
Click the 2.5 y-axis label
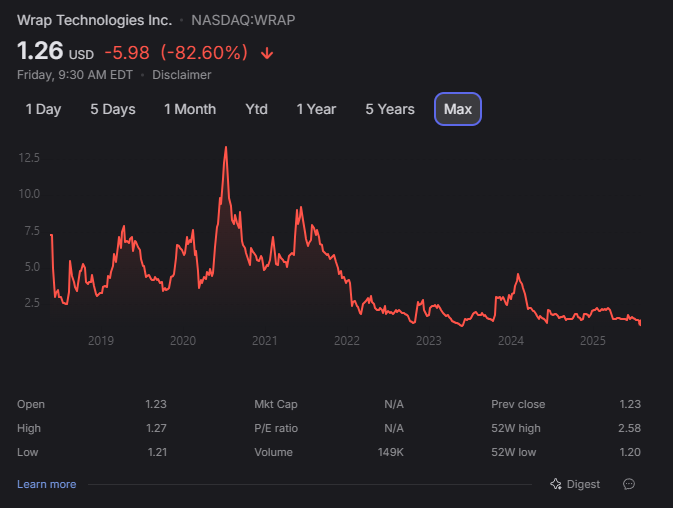32,303
